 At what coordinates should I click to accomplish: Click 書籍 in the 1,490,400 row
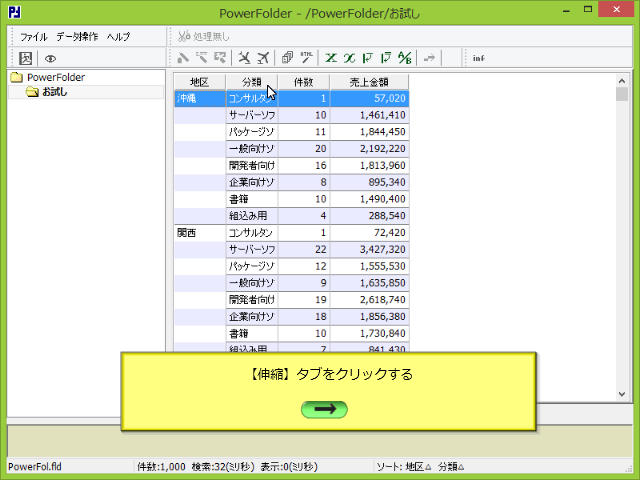pos(252,199)
